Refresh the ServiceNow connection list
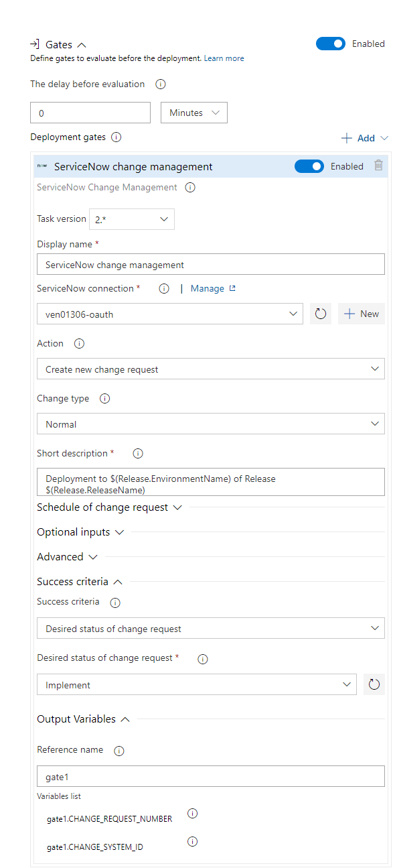The image size is (393, 868). tap(321, 314)
